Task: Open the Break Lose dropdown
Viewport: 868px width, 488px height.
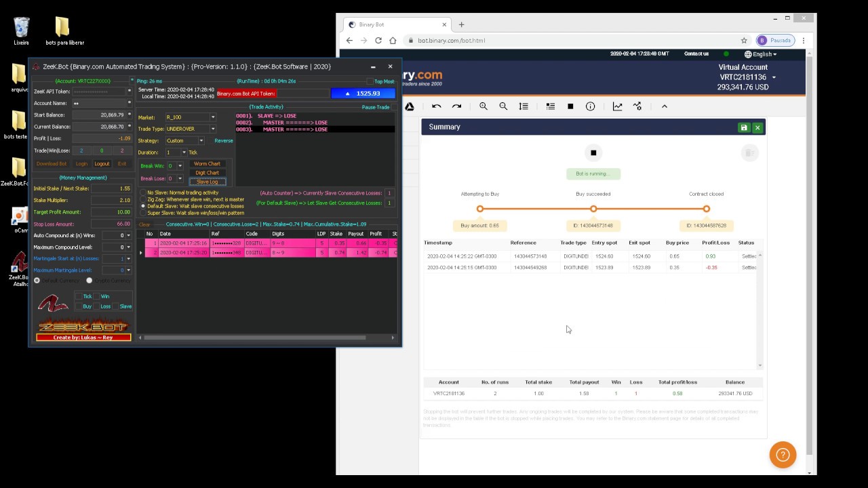Action: pyautogui.click(x=180, y=179)
